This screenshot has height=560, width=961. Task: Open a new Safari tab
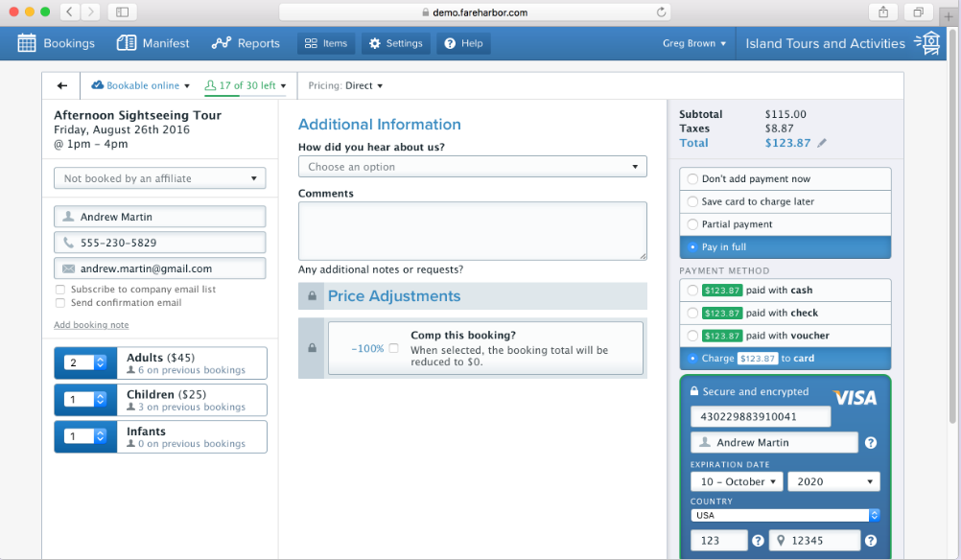949,16
